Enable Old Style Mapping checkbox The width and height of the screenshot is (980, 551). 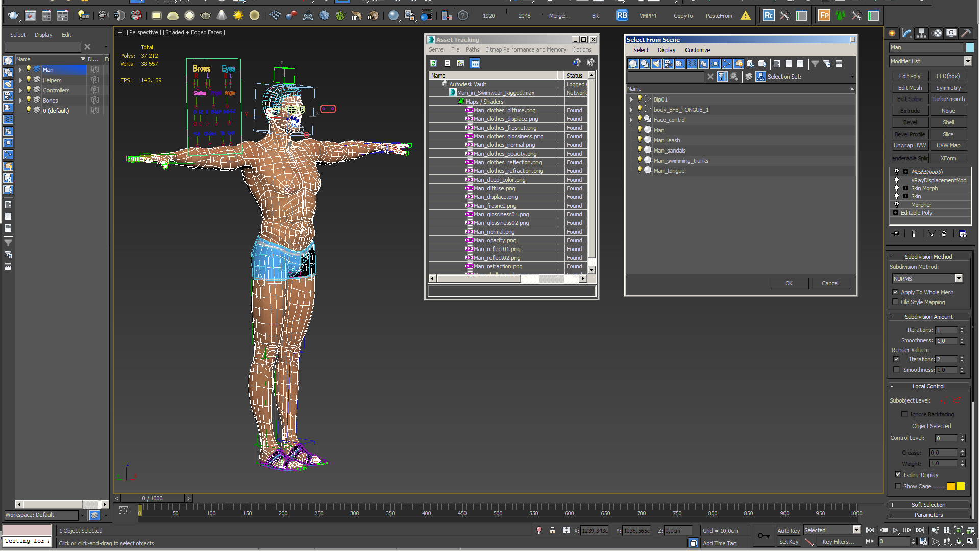pos(895,302)
